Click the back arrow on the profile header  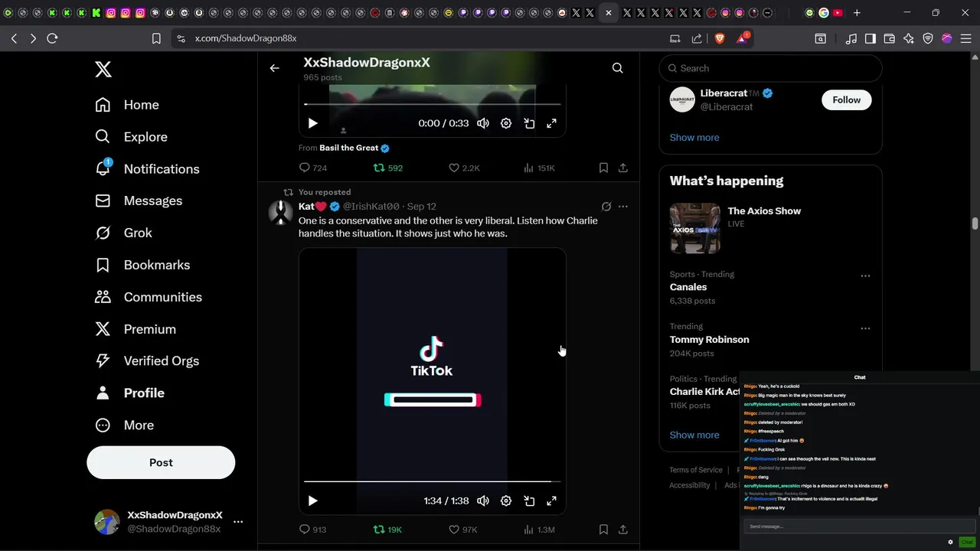[x=274, y=68]
